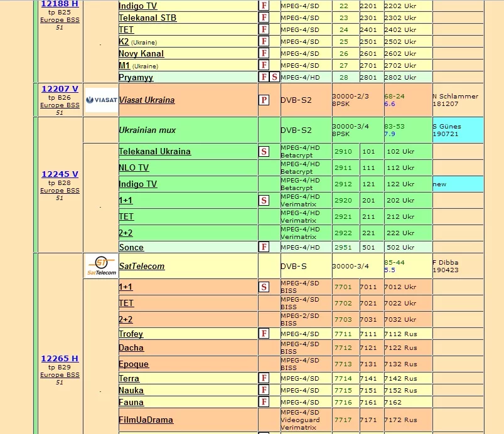Open Indigo TV link on 12245 V

138,184
